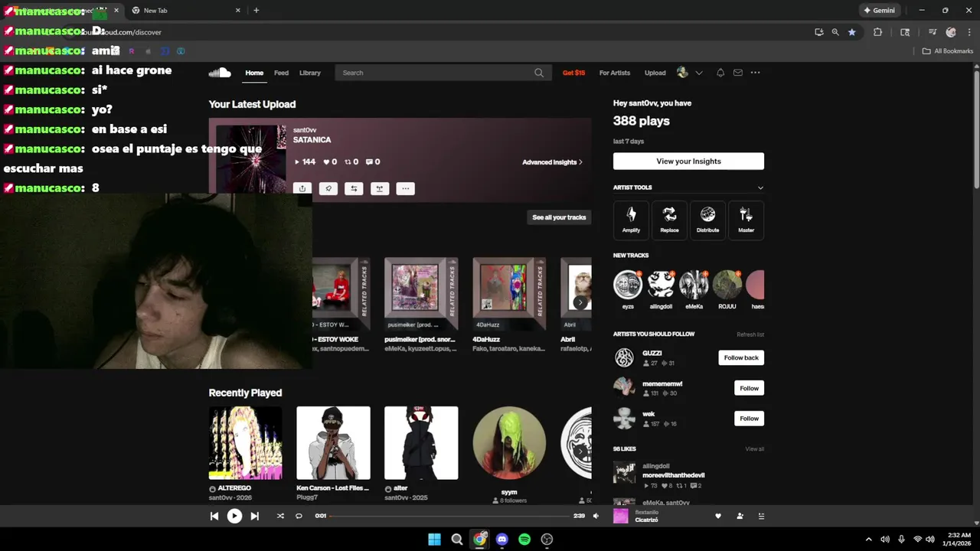Click the search magnifier icon in SoundCloud
This screenshot has width=980, height=551.
click(x=539, y=73)
